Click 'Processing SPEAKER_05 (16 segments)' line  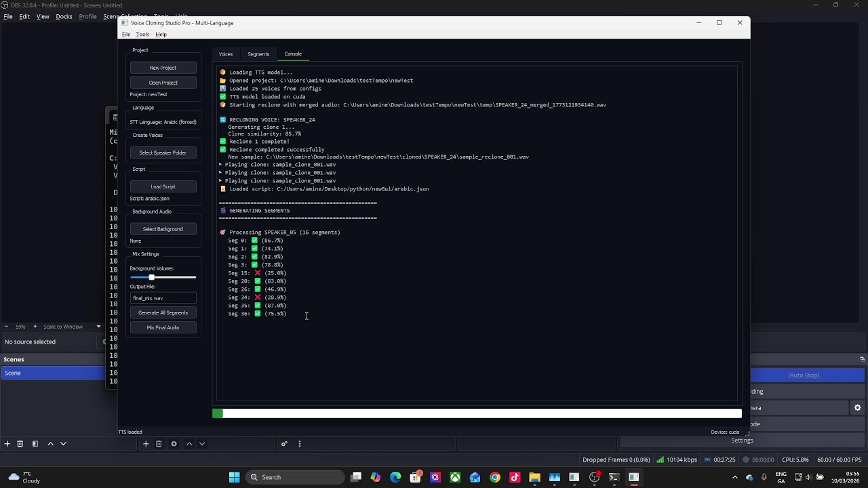tap(280, 232)
